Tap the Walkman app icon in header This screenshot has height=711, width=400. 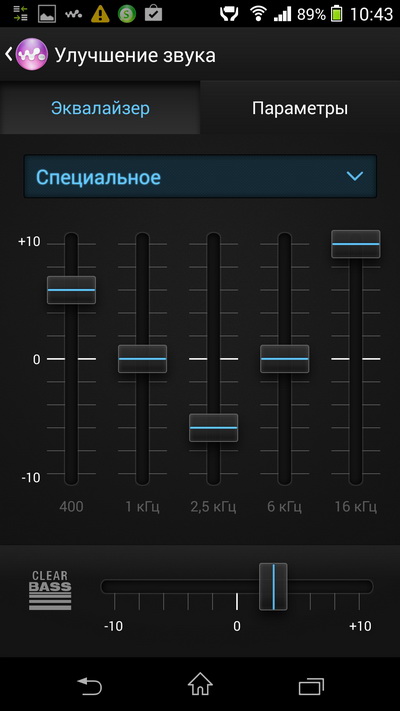pos(31,54)
